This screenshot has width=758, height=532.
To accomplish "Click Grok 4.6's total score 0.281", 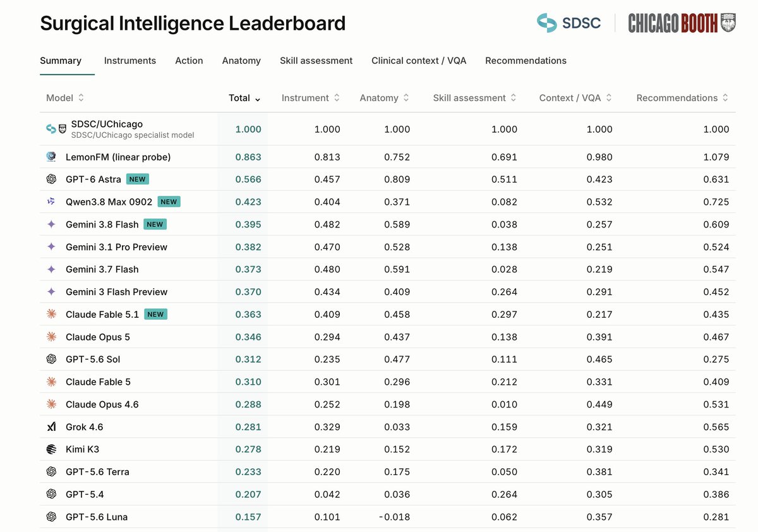I will [248, 427].
